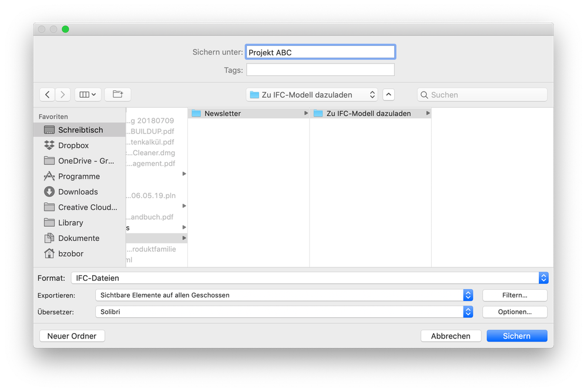Select the '...BUILDUP.pdf' file
The height and width of the screenshot is (392, 587).
click(x=150, y=132)
